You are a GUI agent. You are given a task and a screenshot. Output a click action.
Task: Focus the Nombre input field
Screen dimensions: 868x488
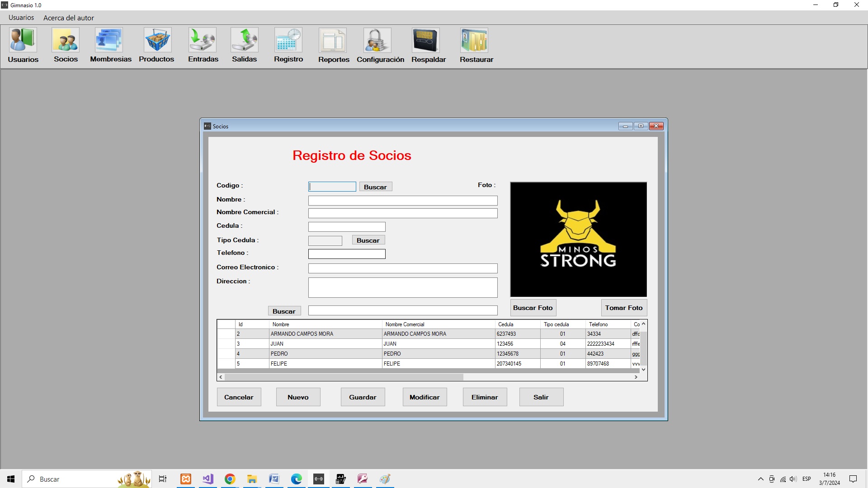(403, 201)
